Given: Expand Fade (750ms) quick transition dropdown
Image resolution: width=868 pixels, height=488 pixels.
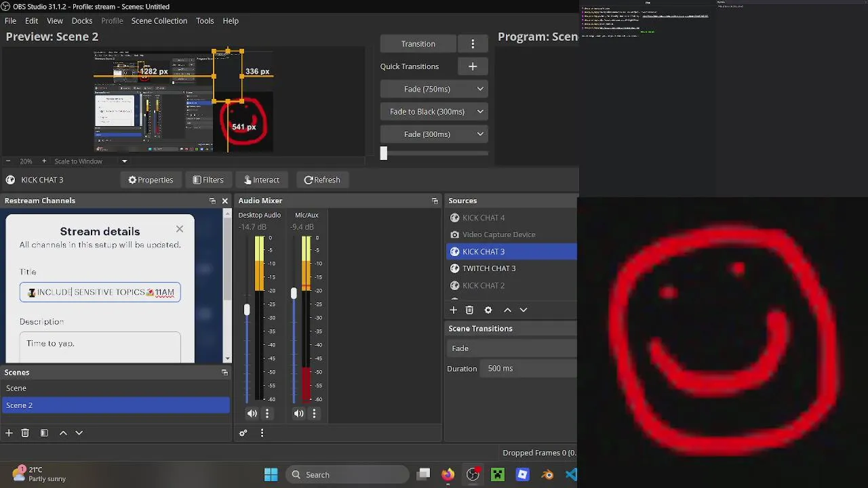Looking at the screenshot, I should pyautogui.click(x=480, y=89).
